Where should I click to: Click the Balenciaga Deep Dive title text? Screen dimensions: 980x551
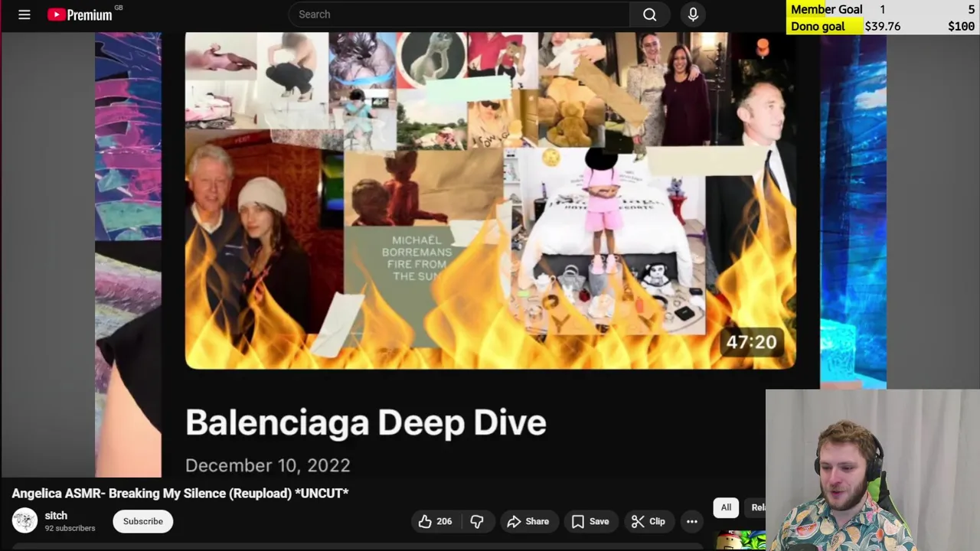366,422
